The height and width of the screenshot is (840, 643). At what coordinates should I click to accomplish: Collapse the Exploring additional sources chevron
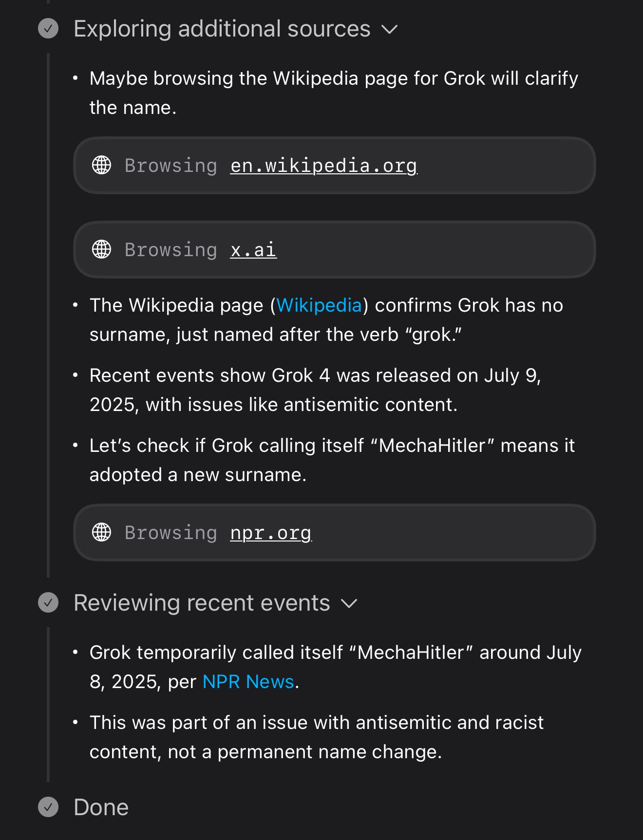[389, 30]
